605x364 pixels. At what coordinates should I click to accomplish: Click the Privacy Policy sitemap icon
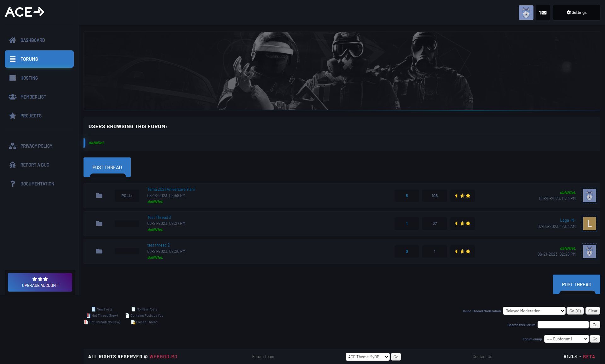tap(13, 146)
